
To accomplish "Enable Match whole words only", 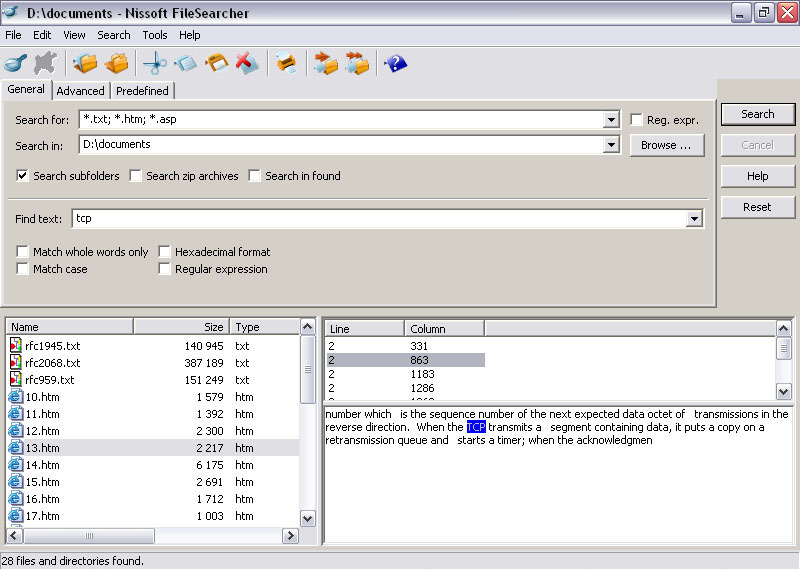I will click(22, 252).
